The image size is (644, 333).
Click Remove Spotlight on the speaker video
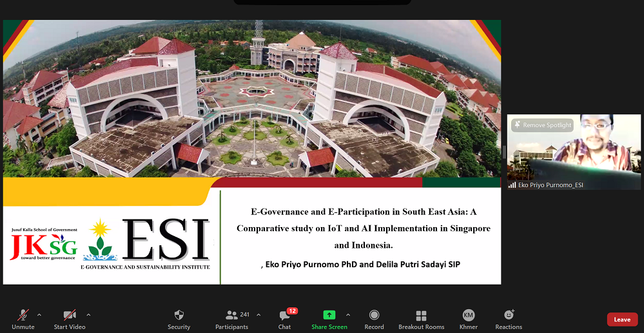pyautogui.click(x=543, y=125)
